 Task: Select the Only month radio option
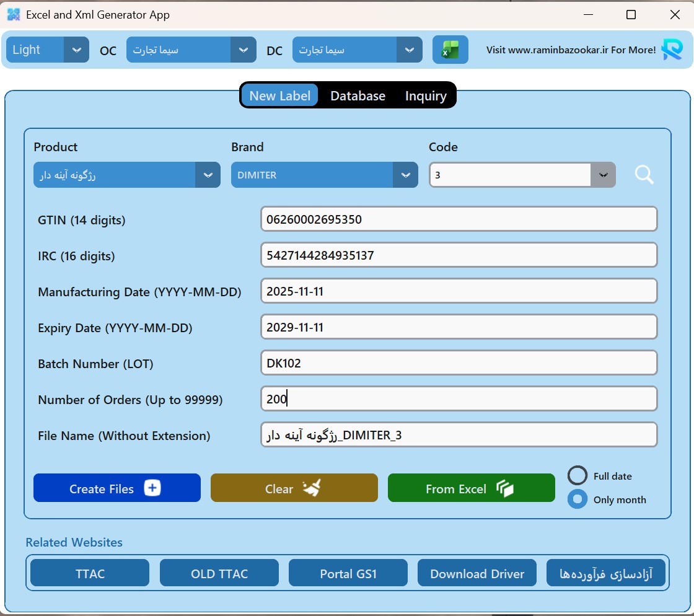click(578, 499)
